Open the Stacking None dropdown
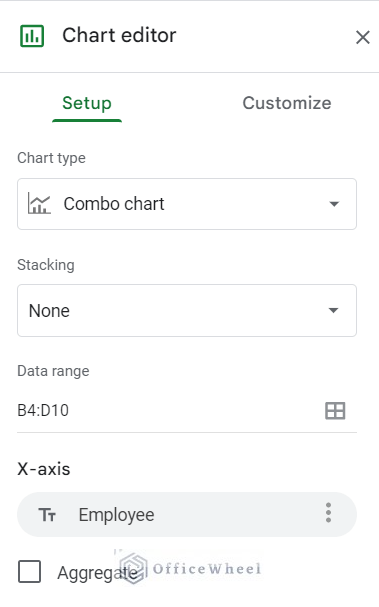 coord(187,310)
